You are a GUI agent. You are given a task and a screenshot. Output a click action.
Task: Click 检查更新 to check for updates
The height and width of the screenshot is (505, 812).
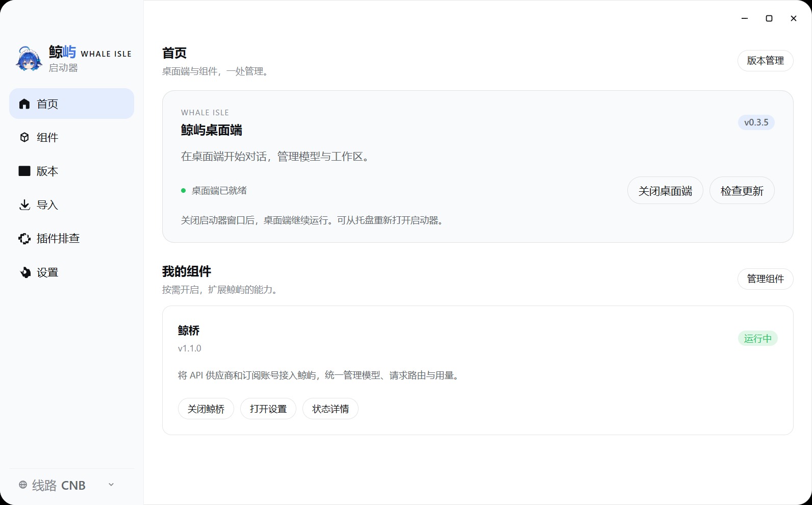click(x=742, y=191)
